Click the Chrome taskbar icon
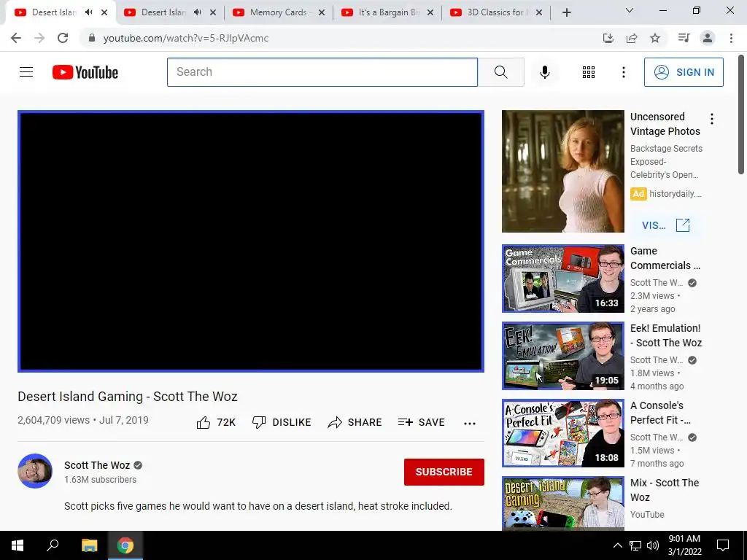 pyautogui.click(x=125, y=545)
